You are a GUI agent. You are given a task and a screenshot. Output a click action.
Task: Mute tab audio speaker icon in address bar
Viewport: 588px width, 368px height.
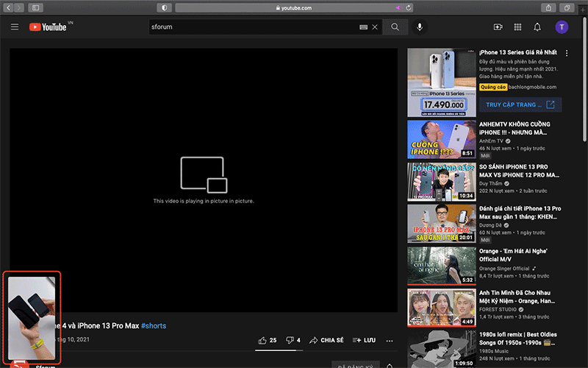[399, 7]
